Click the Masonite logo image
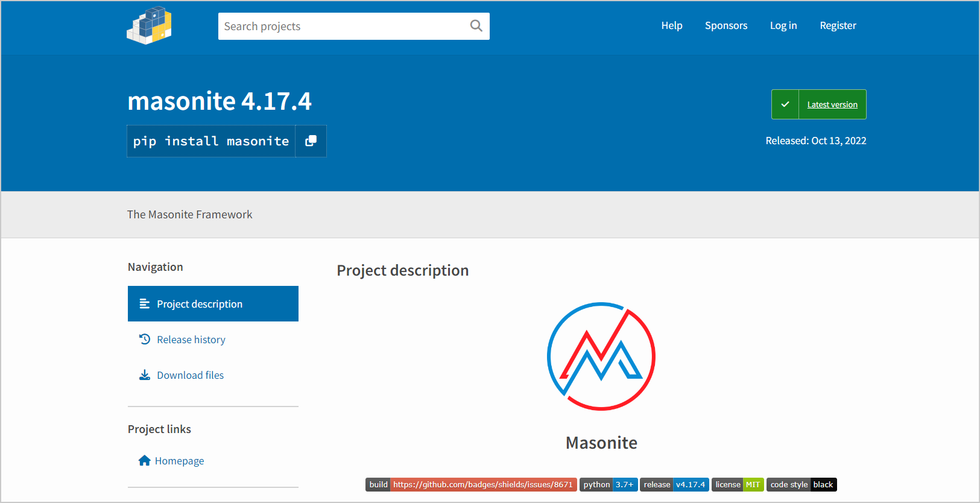 pyautogui.click(x=601, y=356)
